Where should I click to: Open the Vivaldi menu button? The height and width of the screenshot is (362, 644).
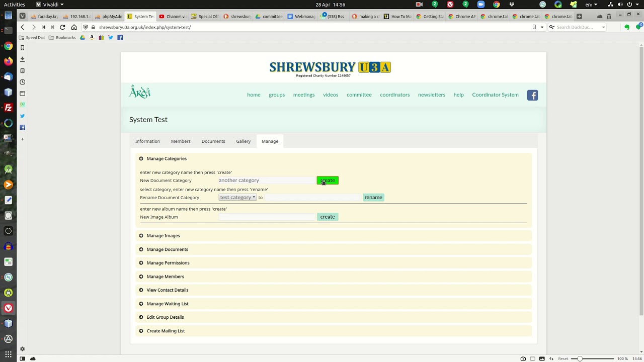49,5
